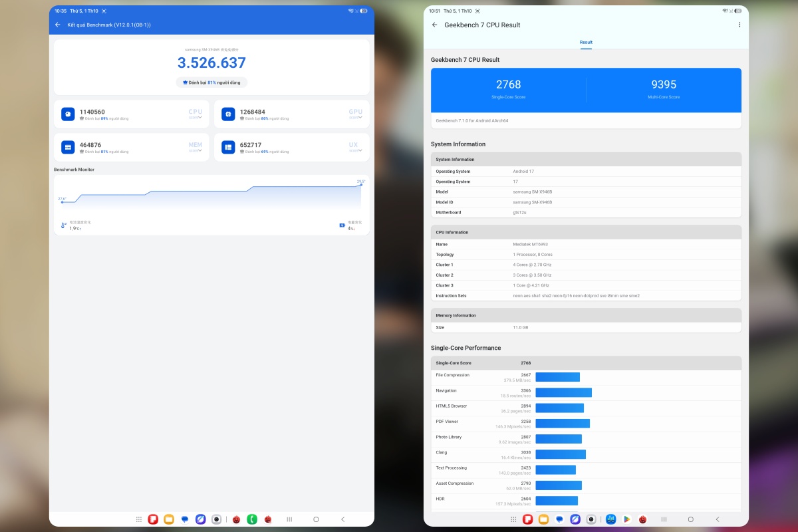Tap the UX icon beside 652717
This screenshot has height=532, width=798.
pyautogui.click(x=227, y=147)
